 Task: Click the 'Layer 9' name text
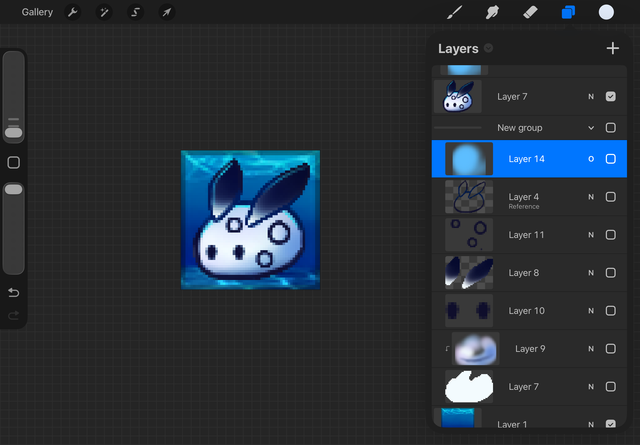(530, 349)
